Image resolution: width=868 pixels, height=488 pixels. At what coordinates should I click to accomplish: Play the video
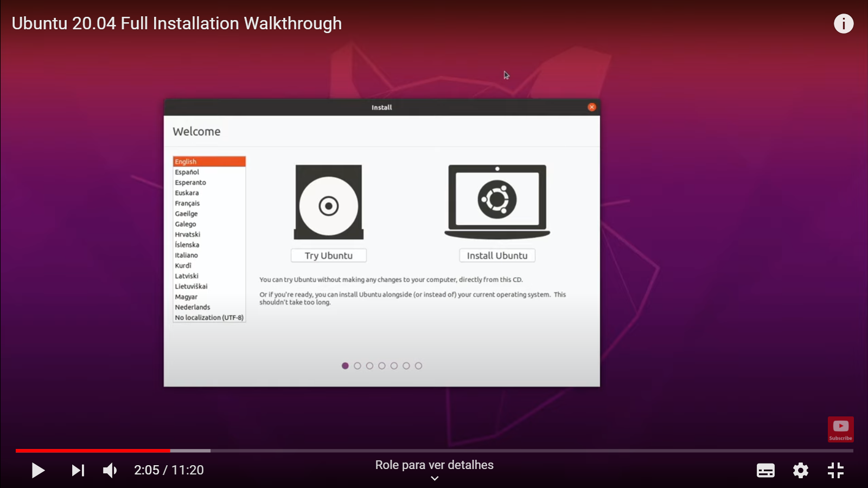(x=37, y=470)
